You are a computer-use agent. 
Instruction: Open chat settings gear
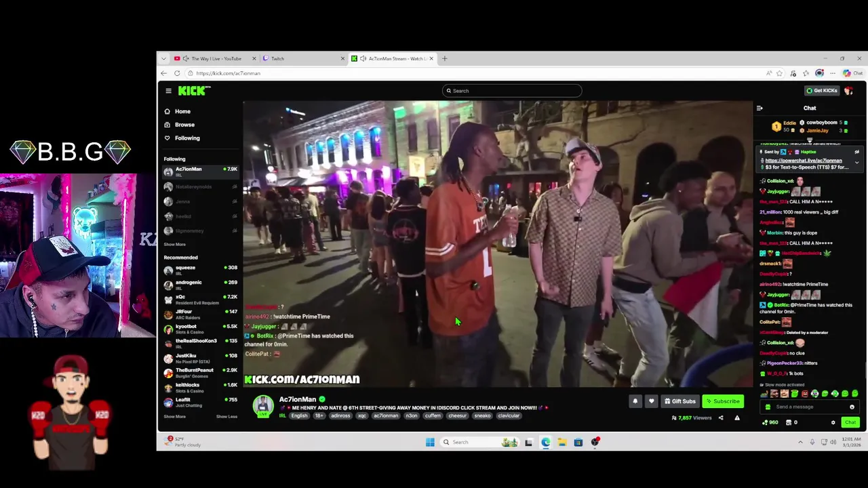(x=833, y=423)
